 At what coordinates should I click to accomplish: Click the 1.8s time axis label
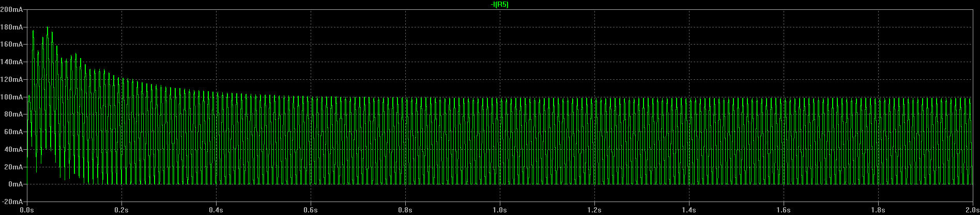[878, 210]
